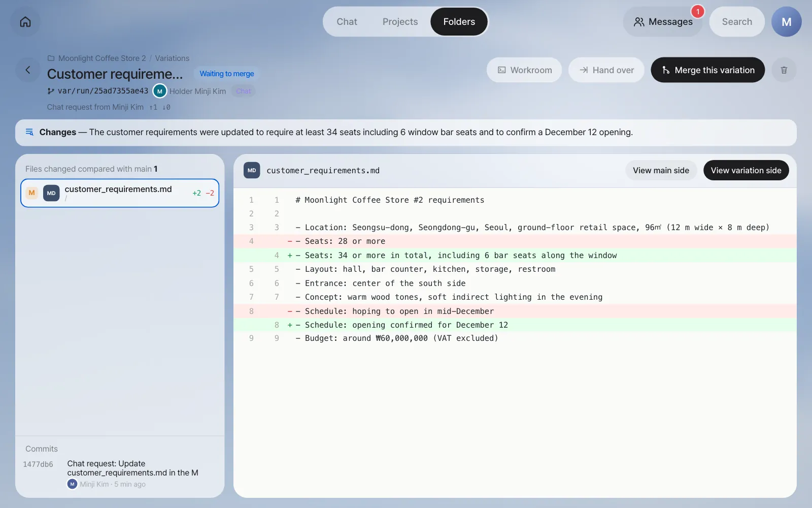
Task: Click the added line about 34 seats
Action: point(515,255)
